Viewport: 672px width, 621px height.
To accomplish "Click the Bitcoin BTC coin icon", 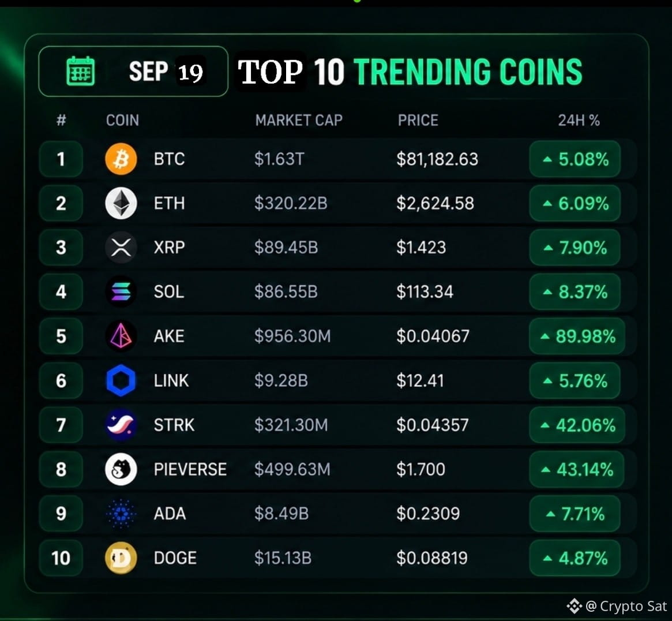I will pyautogui.click(x=121, y=159).
